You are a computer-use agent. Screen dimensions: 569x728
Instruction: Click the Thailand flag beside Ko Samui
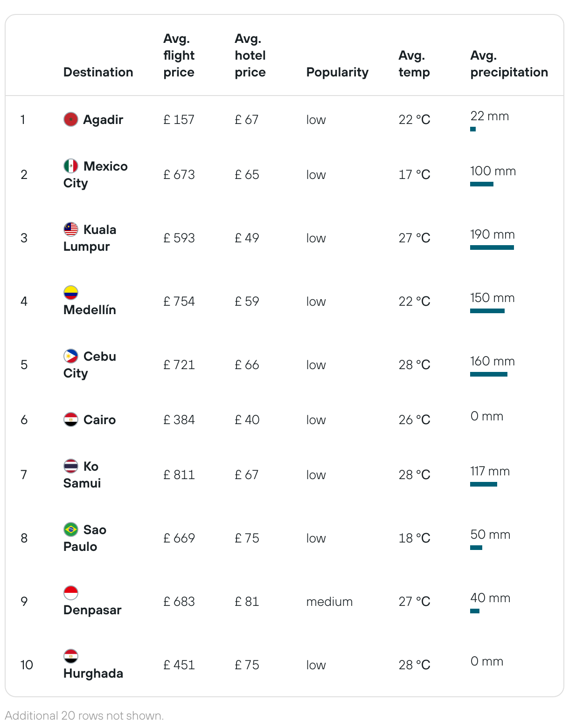pyautogui.click(x=71, y=466)
